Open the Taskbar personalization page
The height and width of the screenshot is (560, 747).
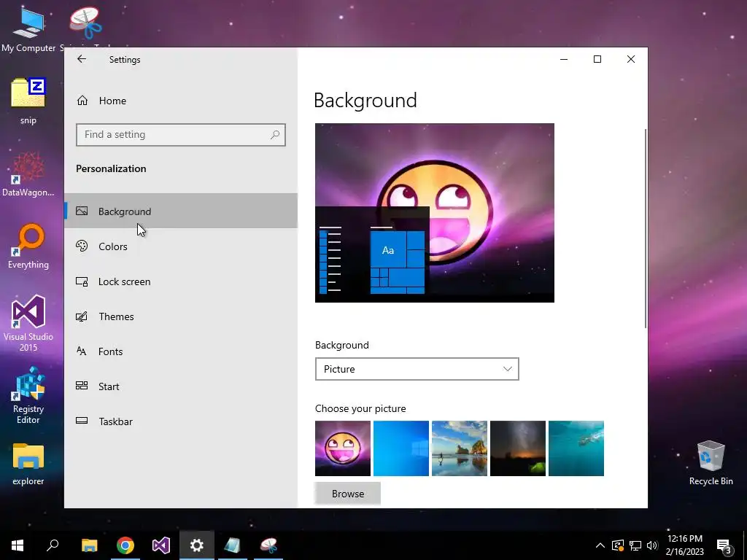pyautogui.click(x=181, y=421)
